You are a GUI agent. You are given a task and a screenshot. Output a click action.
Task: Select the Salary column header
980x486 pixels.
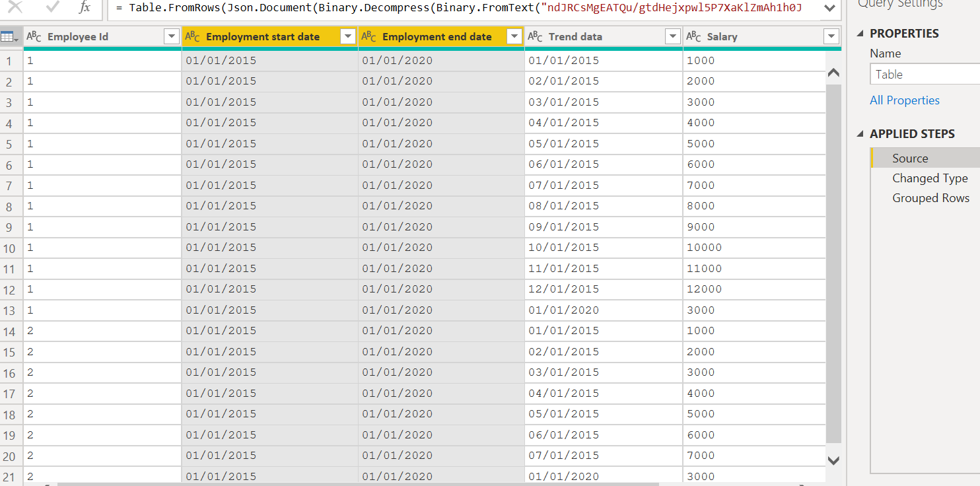click(762, 37)
